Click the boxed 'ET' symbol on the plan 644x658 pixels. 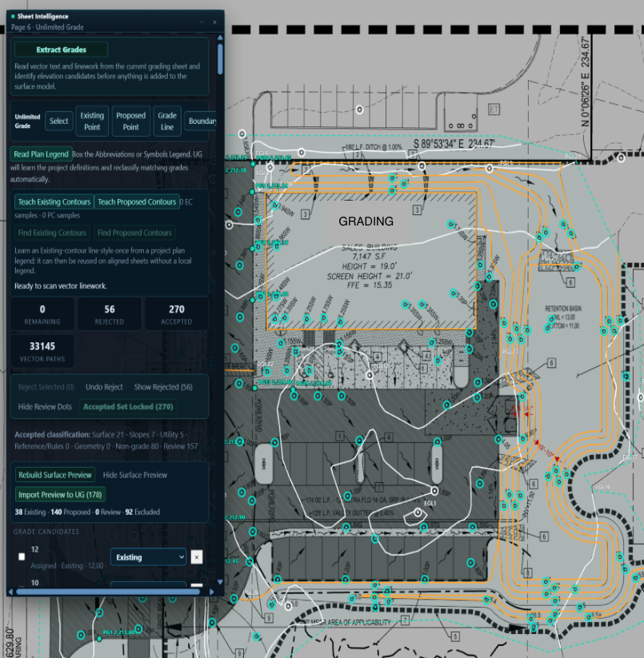point(494,110)
